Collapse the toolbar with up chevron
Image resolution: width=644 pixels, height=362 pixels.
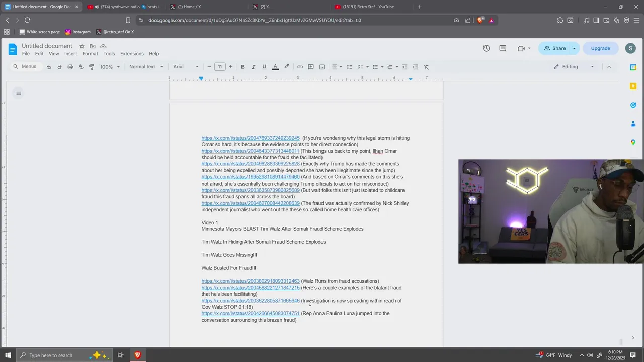(609, 67)
